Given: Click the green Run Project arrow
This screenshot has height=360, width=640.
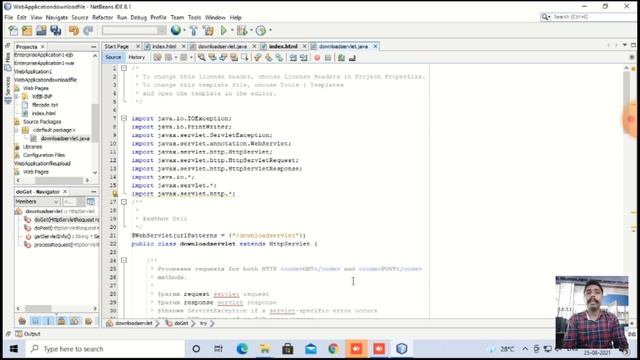Looking at the screenshot, I should tap(224, 30).
